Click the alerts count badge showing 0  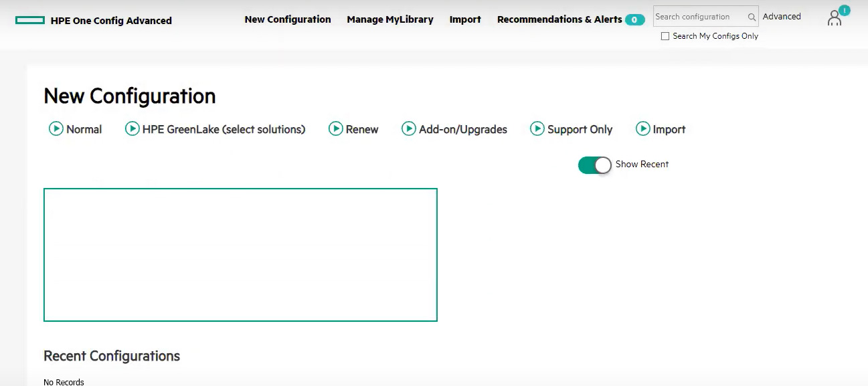coord(634,20)
